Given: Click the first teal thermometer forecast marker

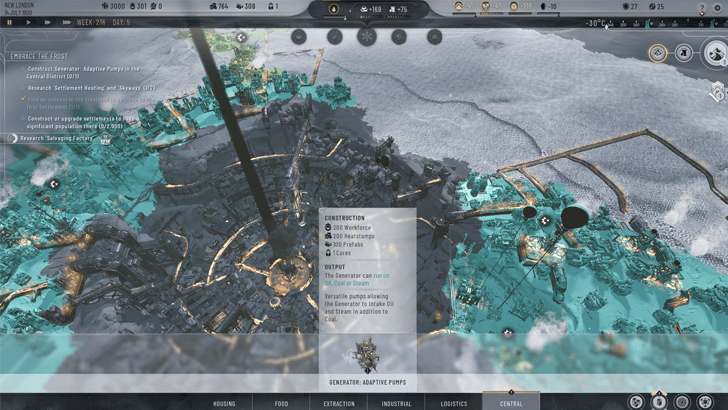Looking at the screenshot, I should pos(648,24).
